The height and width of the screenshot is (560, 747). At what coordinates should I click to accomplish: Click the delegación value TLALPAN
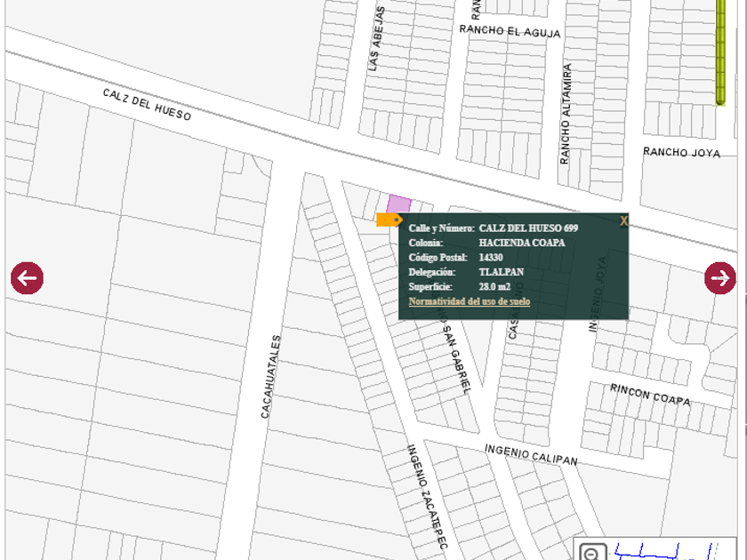pos(502,272)
